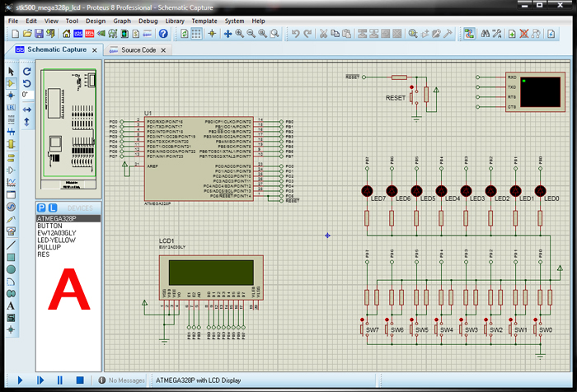Close the Schematic Capture tab
The height and width of the screenshot is (392, 577).
point(95,50)
